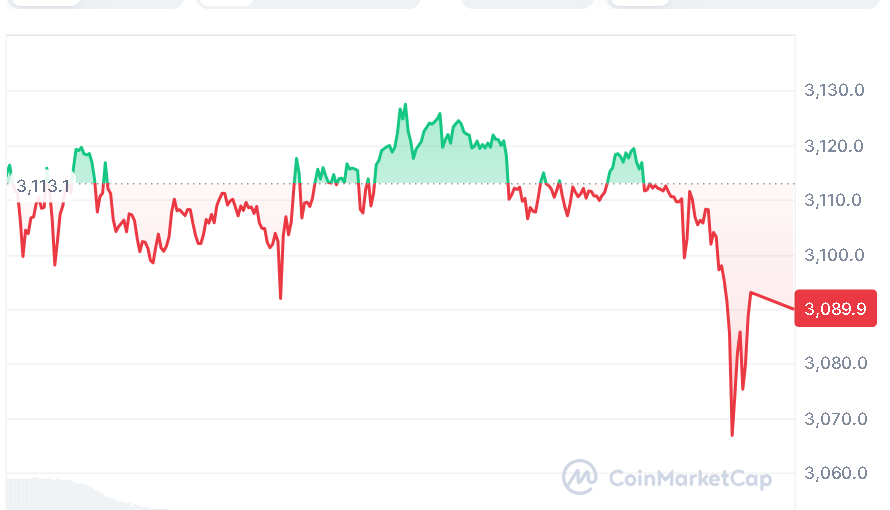The width and height of the screenshot is (890, 510).
Task: Click the 3,110.0 price axis label
Action: pos(834,200)
